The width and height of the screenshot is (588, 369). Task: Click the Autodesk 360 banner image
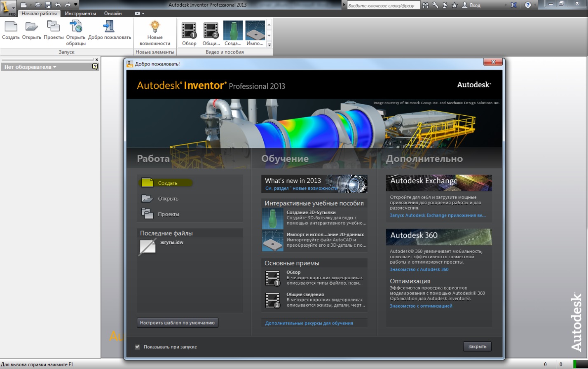[x=439, y=237]
